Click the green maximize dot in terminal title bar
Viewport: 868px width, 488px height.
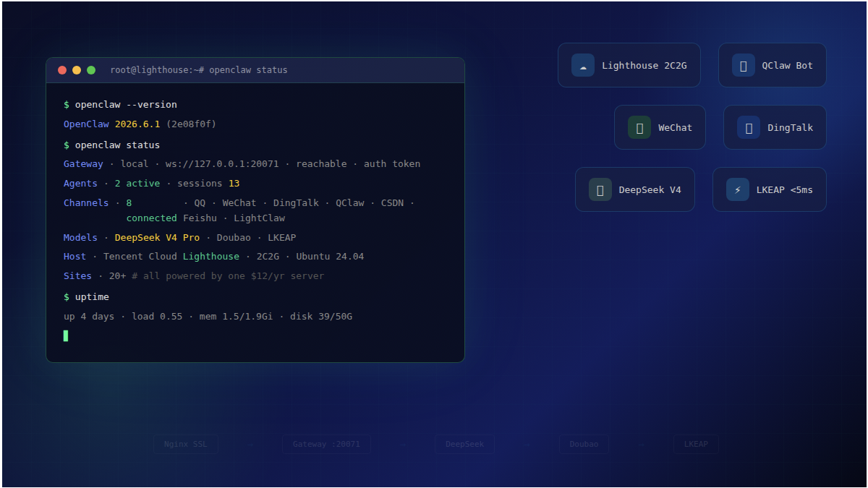pos(91,70)
